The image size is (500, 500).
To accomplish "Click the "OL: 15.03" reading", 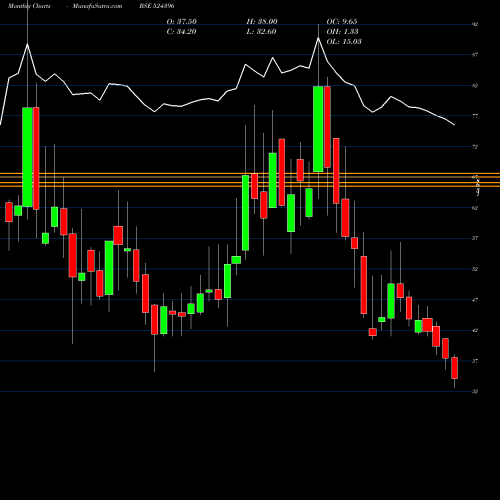I will tap(344, 42).
